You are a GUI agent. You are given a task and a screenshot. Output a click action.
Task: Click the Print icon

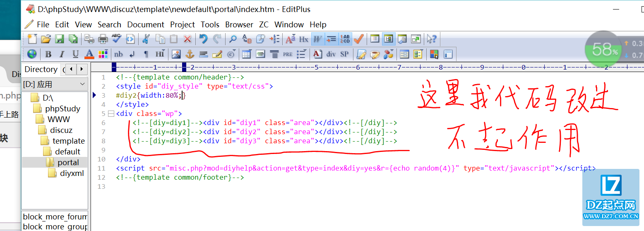click(x=103, y=39)
